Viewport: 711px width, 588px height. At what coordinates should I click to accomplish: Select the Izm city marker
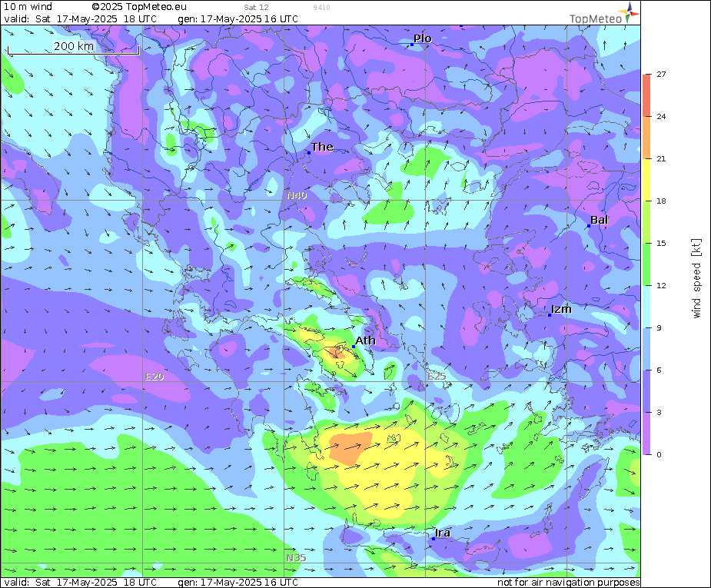pyautogui.click(x=550, y=314)
